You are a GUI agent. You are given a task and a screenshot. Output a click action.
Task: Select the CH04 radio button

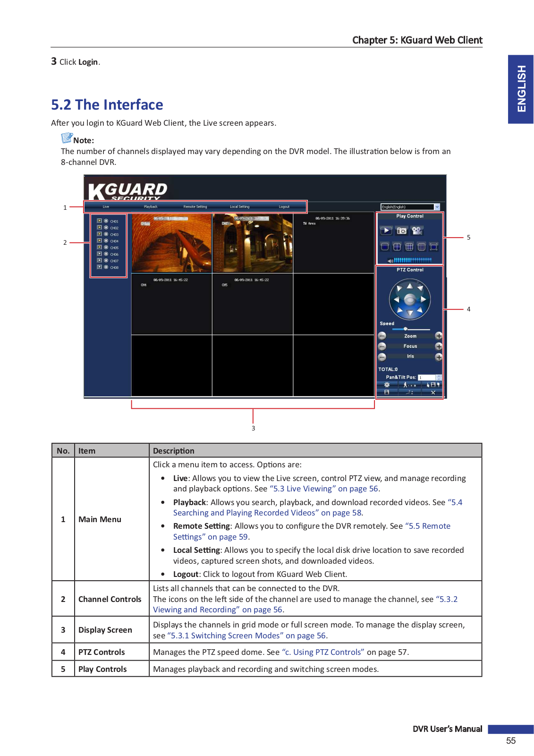[106, 241]
